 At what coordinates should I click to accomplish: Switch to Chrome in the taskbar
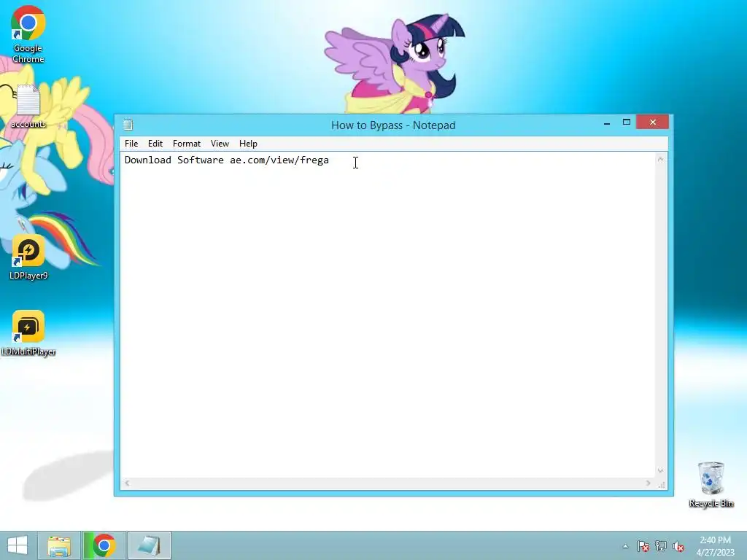coord(104,545)
